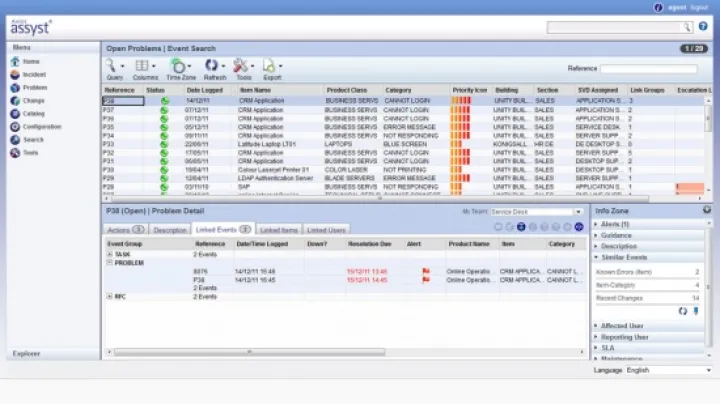This screenshot has height=404, width=720.
Task: Sort by the Category column header
Action: click(x=398, y=90)
